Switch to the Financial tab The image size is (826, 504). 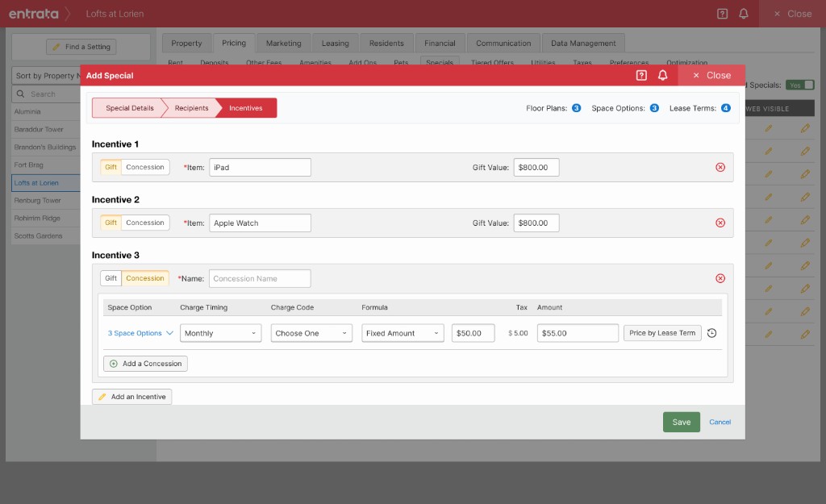pyautogui.click(x=440, y=44)
